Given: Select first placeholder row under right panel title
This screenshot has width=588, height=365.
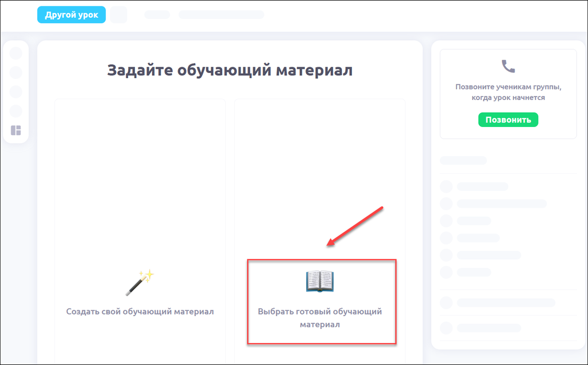Looking at the screenshot, I should [x=482, y=186].
